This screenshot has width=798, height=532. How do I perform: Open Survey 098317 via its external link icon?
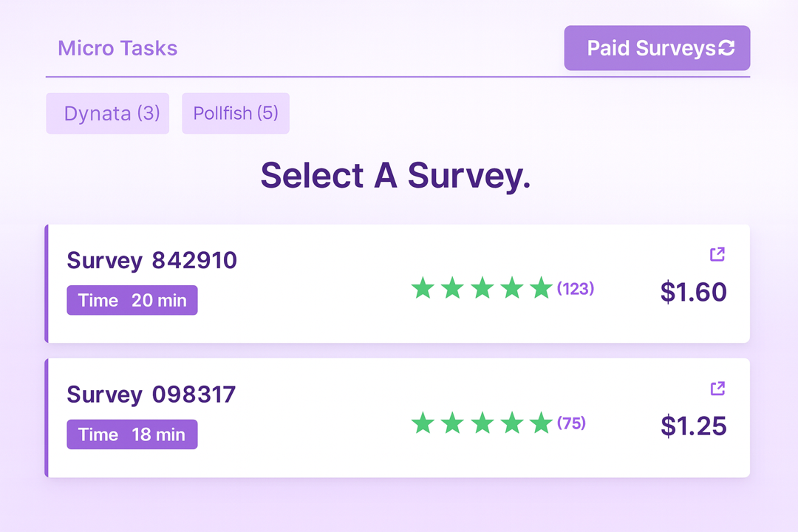coord(717,389)
